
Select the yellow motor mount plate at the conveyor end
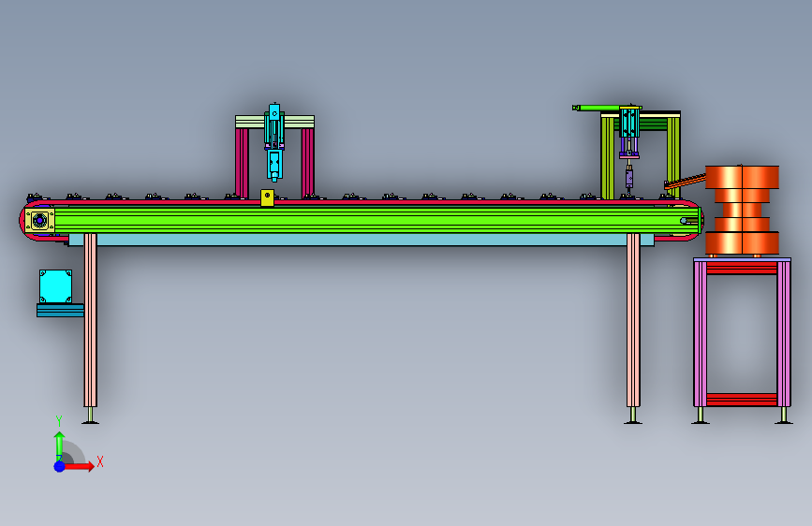point(40,220)
